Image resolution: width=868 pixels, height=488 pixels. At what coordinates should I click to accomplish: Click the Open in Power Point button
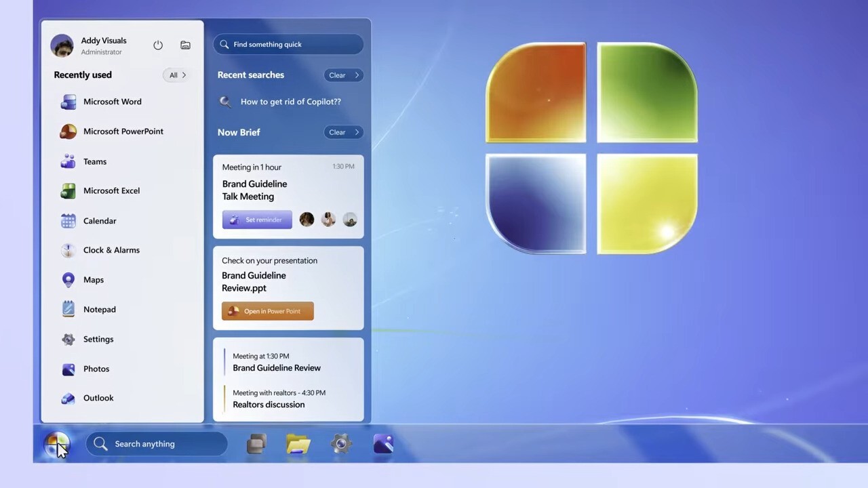pos(268,311)
